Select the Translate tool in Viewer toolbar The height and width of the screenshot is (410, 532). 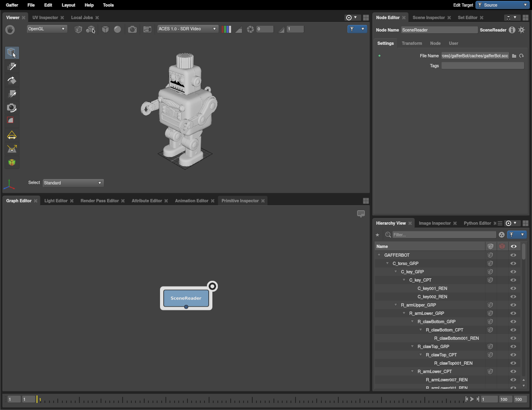tap(12, 66)
